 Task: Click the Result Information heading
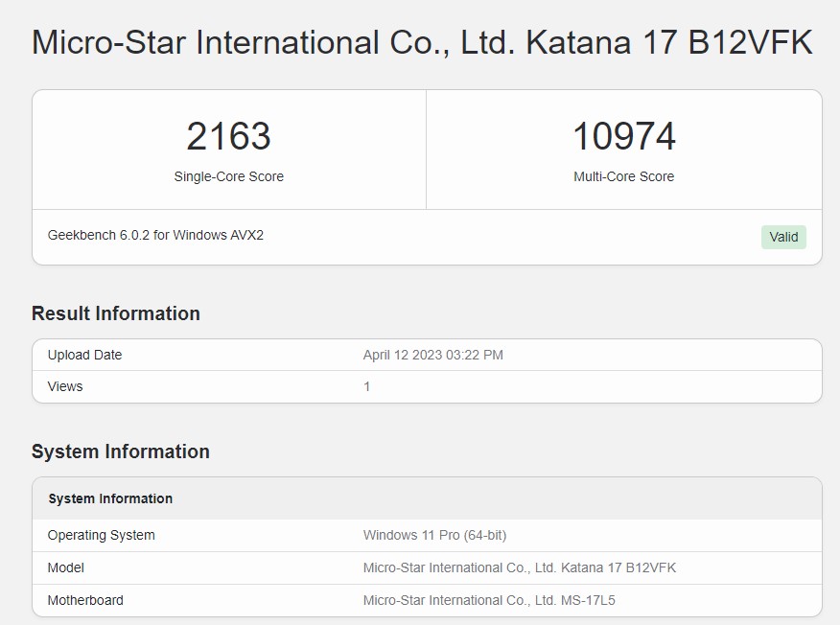click(x=116, y=313)
